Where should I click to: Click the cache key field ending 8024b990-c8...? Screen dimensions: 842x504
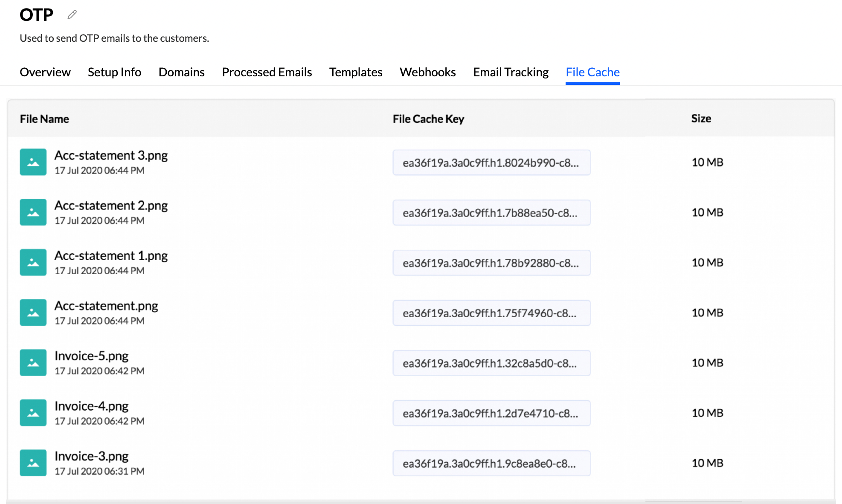click(491, 162)
